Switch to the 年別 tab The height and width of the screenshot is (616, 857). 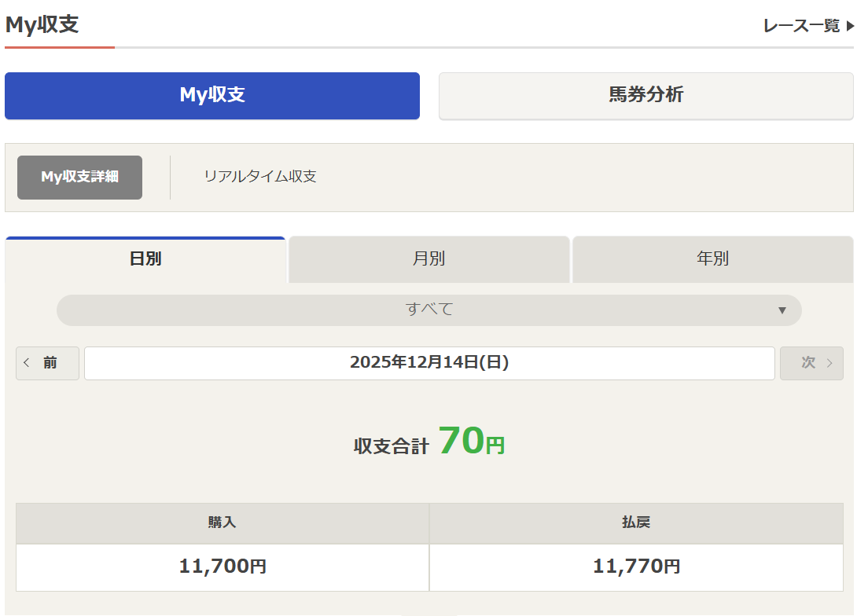(x=712, y=259)
